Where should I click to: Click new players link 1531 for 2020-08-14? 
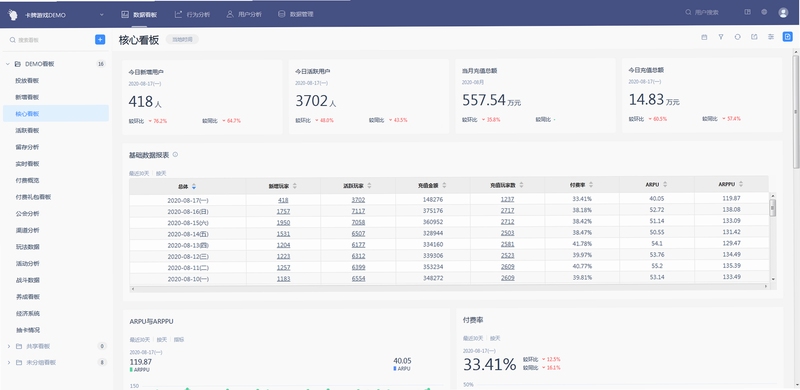tap(283, 234)
